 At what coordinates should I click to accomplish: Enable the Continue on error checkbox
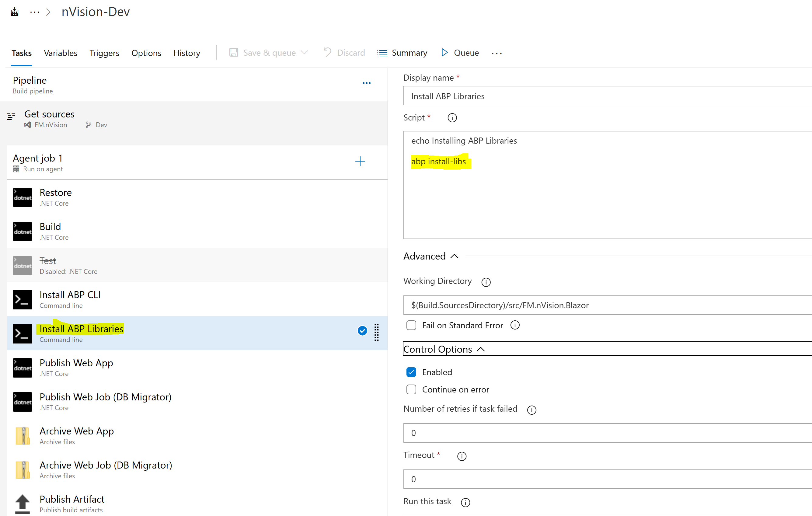click(411, 389)
